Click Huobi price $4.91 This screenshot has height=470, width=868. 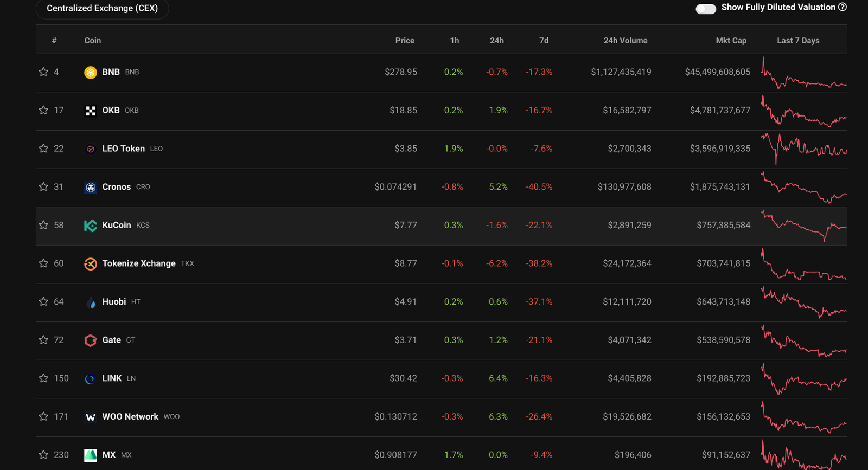pyautogui.click(x=406, y=302)
